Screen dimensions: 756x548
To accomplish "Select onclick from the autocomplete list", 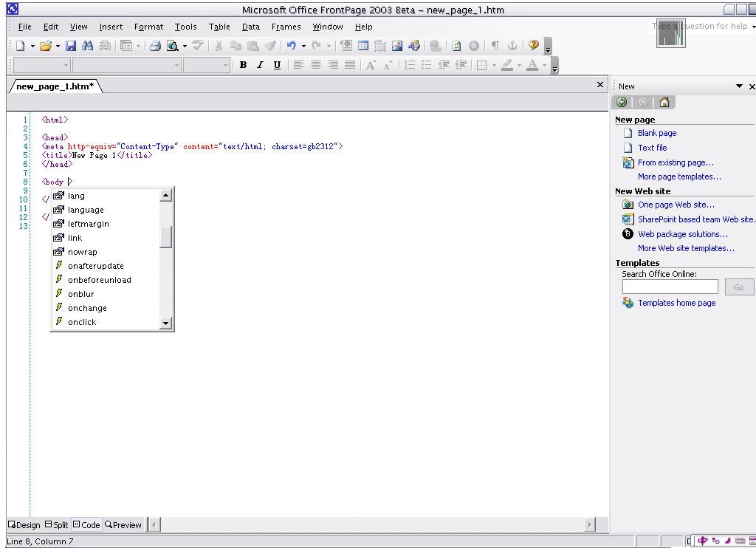I will 82,323.
